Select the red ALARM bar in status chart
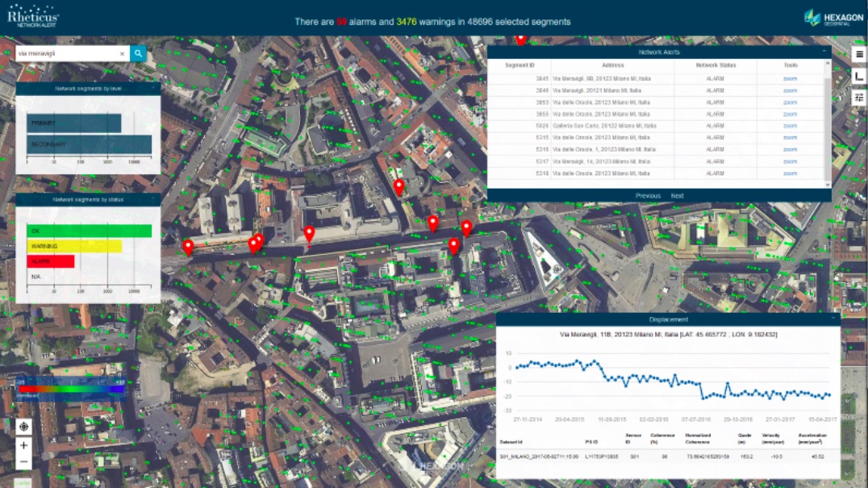The width and height of the screenshot is (868, 488). click(x=50, y=261)
